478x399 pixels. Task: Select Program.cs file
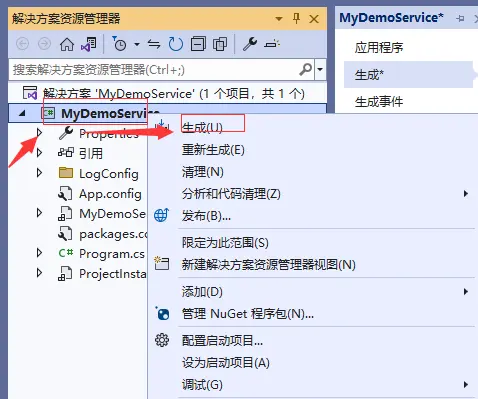click(112, 254)
